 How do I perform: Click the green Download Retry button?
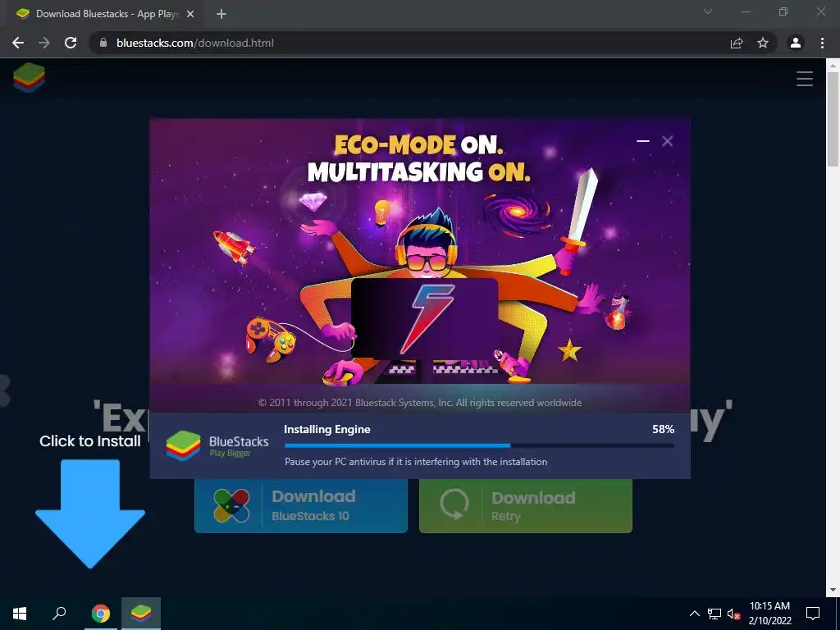point(526,505)
